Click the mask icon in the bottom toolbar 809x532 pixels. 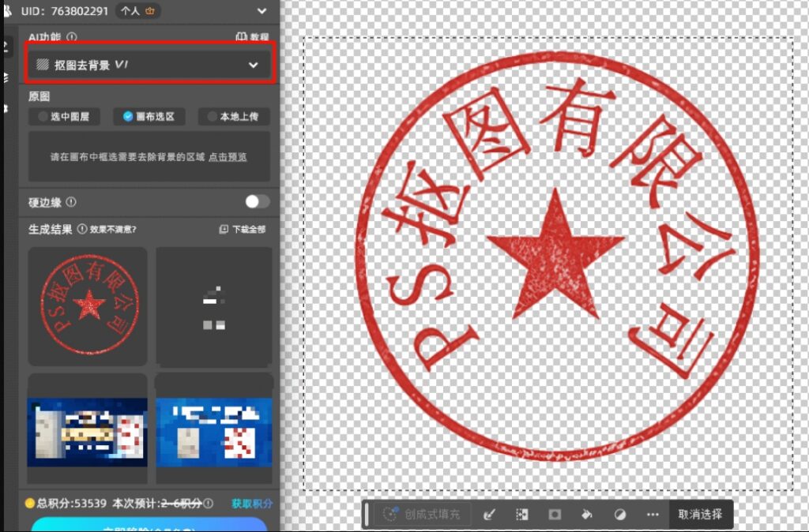(x=554, y=514)
